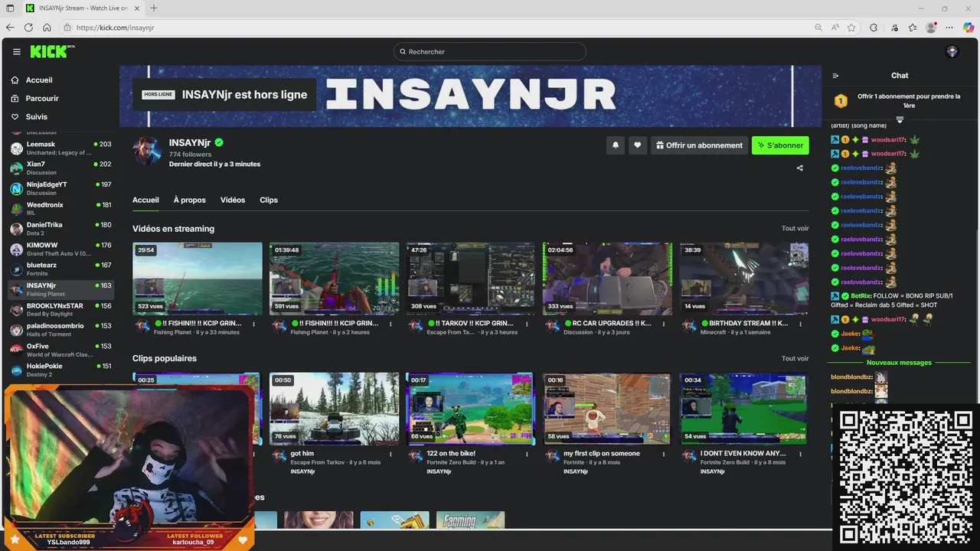The image size is (980, 551).
Task: Open HokiePokie channel in sidebar
Action: [x=60, y=370]
